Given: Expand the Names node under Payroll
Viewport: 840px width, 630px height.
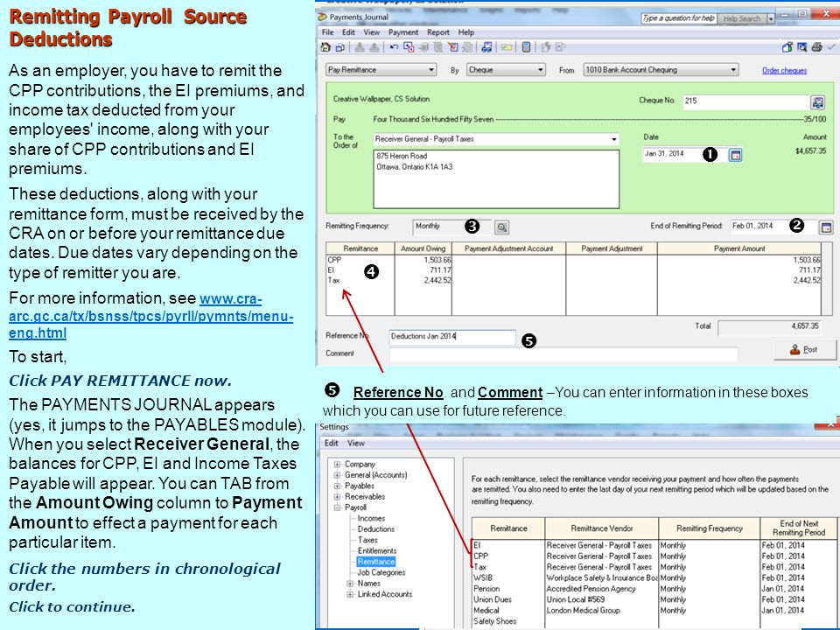Looking at the screenshot, I should click(350, 584).
